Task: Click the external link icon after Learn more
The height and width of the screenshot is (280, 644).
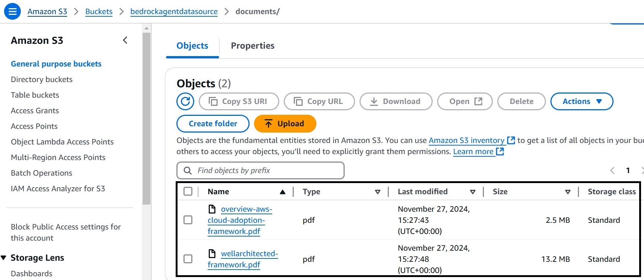Action: click(x=500, y=152)
